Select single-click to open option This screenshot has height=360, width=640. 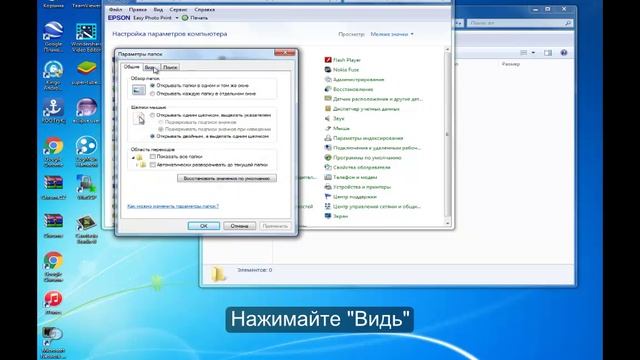click(152, 116)
